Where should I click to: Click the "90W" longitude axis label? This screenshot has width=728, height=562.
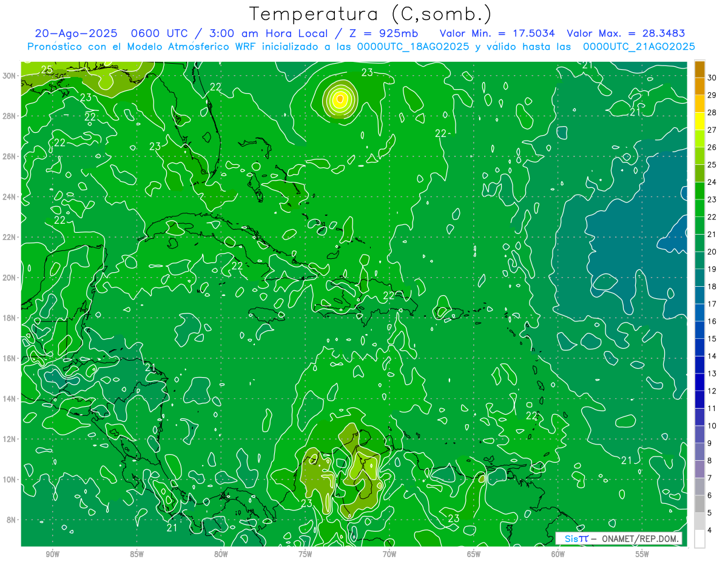53,554
